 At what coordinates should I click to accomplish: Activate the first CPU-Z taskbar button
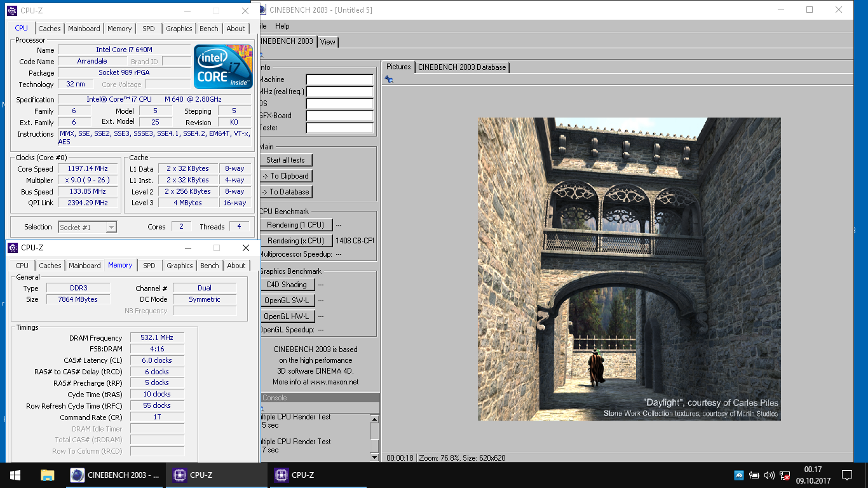pos(217,475)
